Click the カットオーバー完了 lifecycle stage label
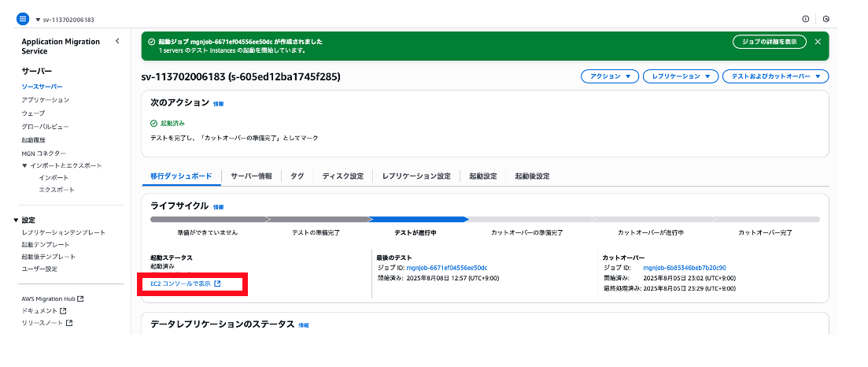 pos(765,233)
